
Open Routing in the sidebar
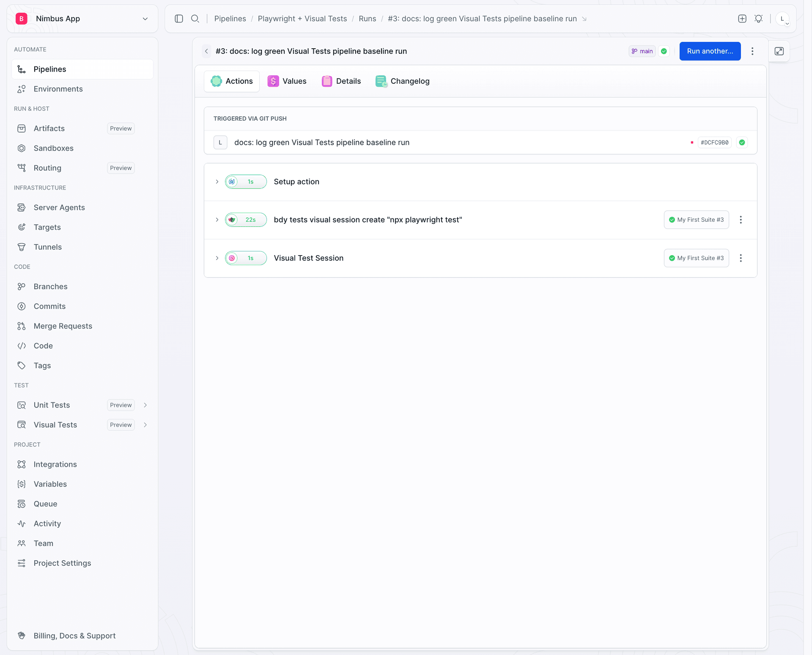[x=82, y=168]
